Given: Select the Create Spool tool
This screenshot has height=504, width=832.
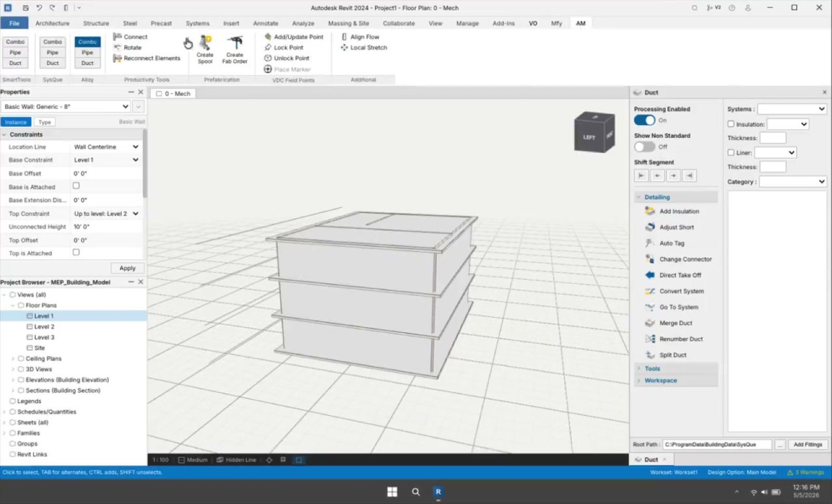Looking at the screenshot, I should tap(205, 50).
